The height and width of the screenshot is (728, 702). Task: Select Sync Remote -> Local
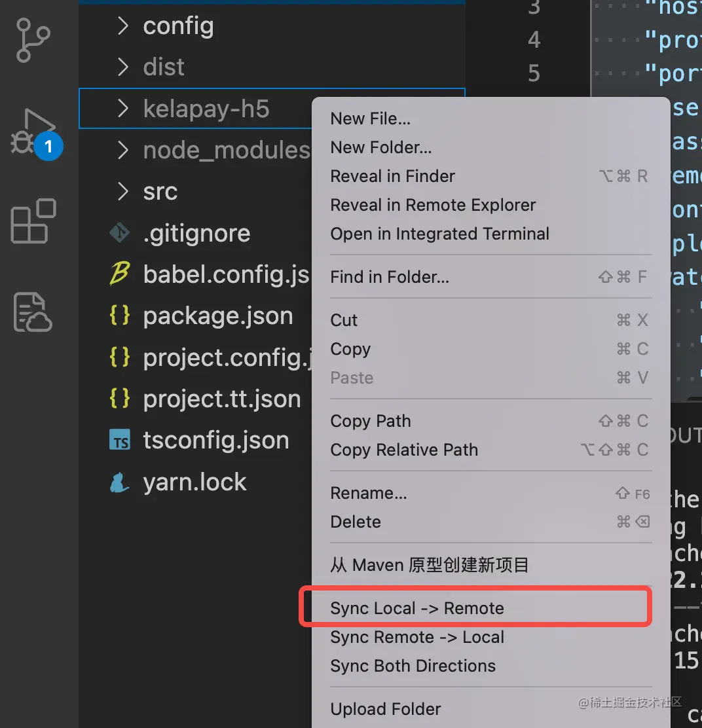click(490, 637)
